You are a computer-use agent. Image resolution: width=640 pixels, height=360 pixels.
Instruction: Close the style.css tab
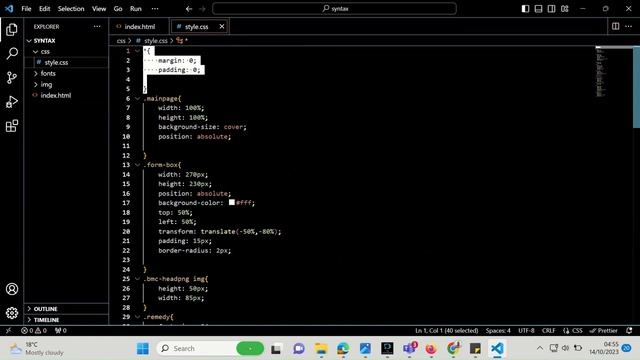pyautogui.click(x=222, y=27)
